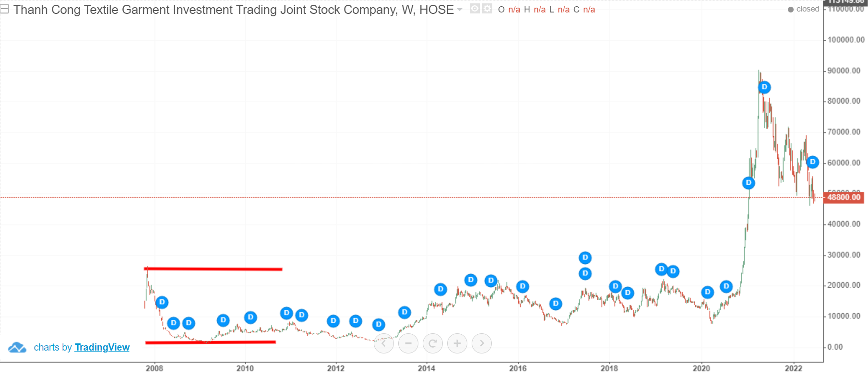Reset chart view with the circular arrow

pyautogui.click(x=433, y=343)
